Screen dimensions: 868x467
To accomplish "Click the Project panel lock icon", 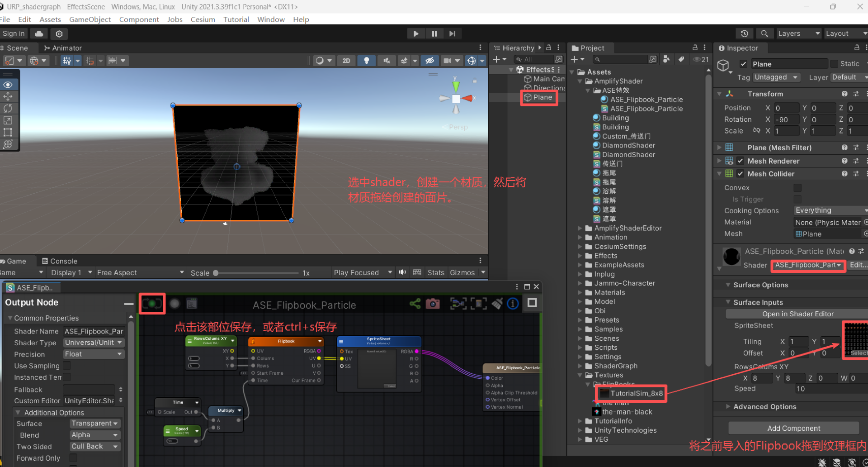I will 695,48.
